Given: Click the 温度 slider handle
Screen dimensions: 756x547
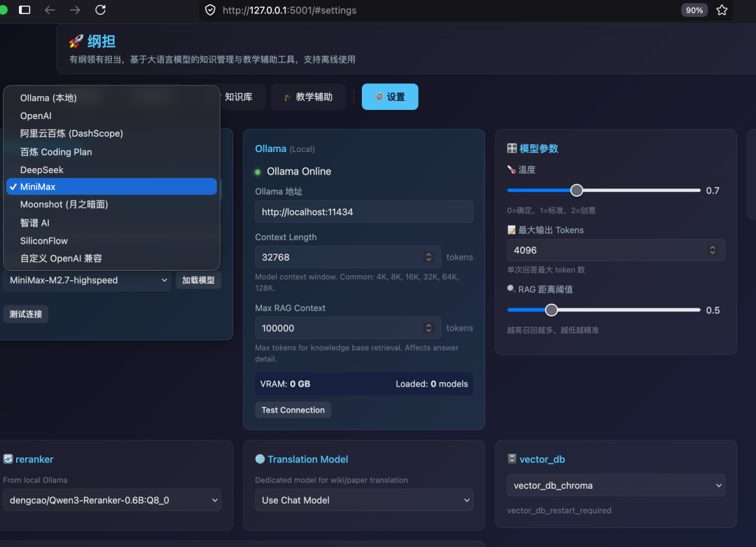Looking at the screenshot, I should (x=576, y=191).
